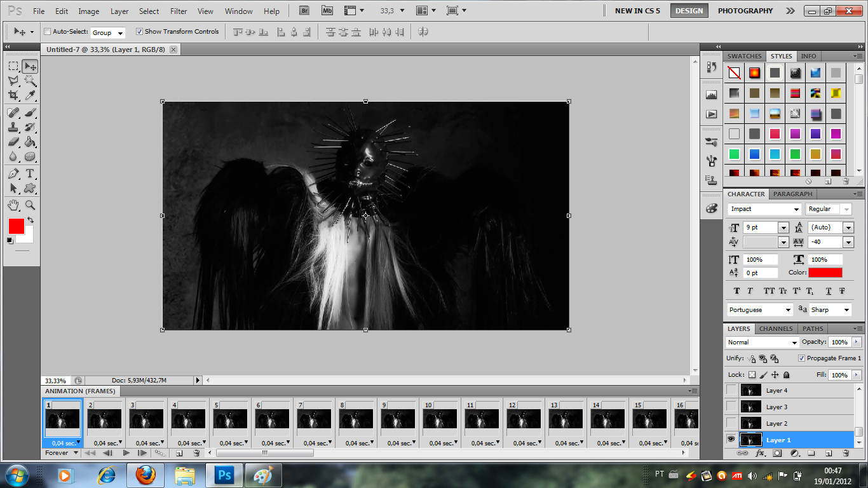Pick the Eyedropper tool

[30, 96]
